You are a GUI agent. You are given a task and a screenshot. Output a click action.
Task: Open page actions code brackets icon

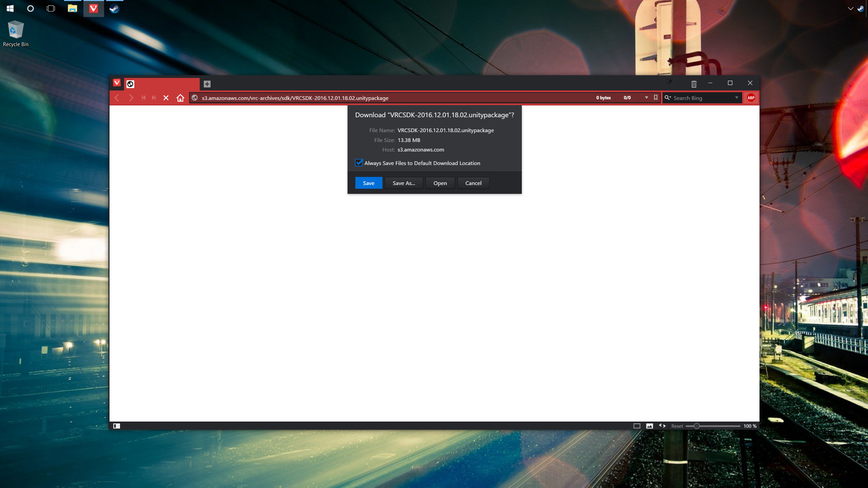662,426
